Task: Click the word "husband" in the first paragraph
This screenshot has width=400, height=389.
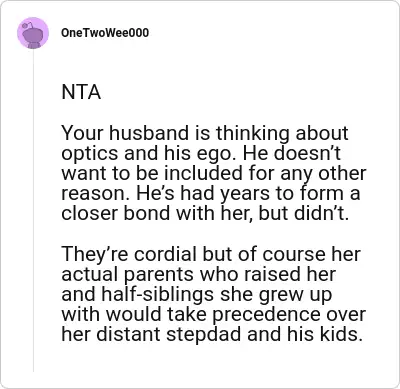Action: pyautogui.click(x=149, y=133)
